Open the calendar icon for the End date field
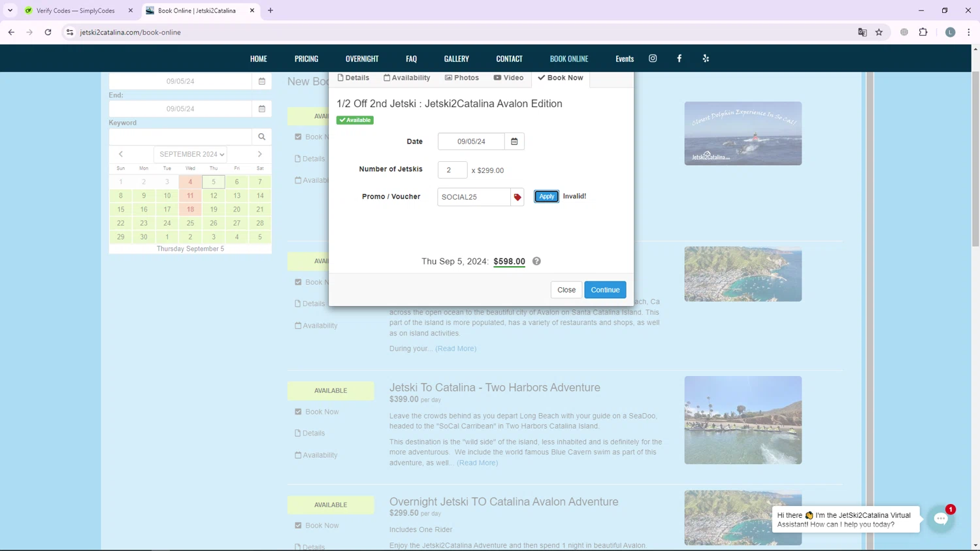The width and height of the screenshot is (980, 551). click(262, 108)
